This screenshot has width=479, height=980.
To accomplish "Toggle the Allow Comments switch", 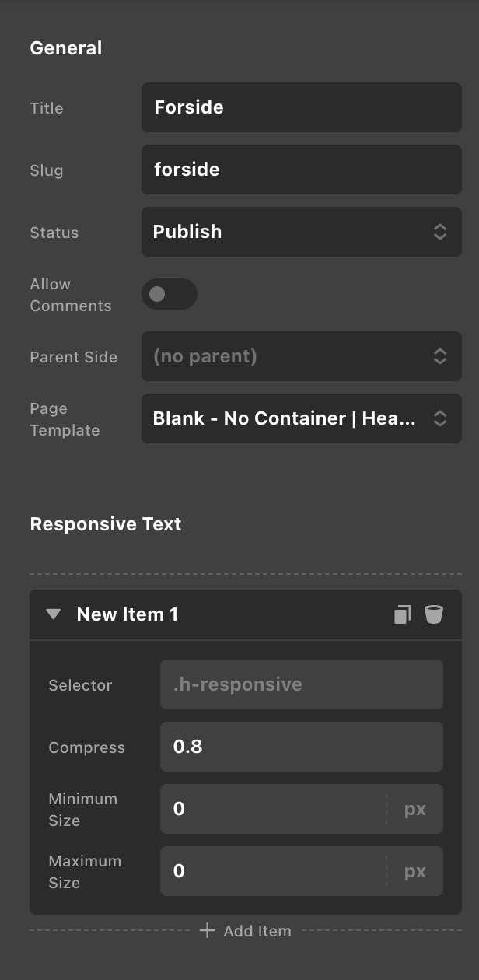I will point(170,294).
